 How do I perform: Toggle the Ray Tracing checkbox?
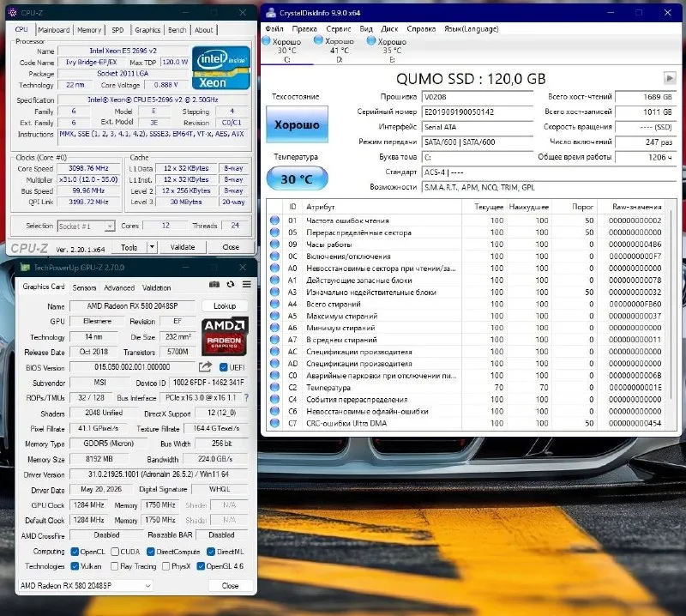point(115,566)
